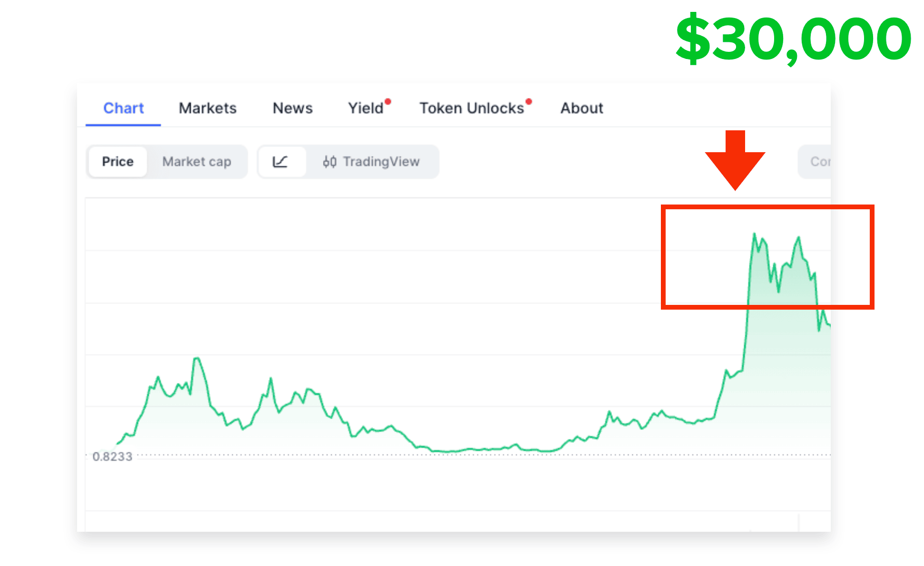This screenshot has width=924, height=566.
Task: Click the partially visible Compare button
Action: coord(815,162)
